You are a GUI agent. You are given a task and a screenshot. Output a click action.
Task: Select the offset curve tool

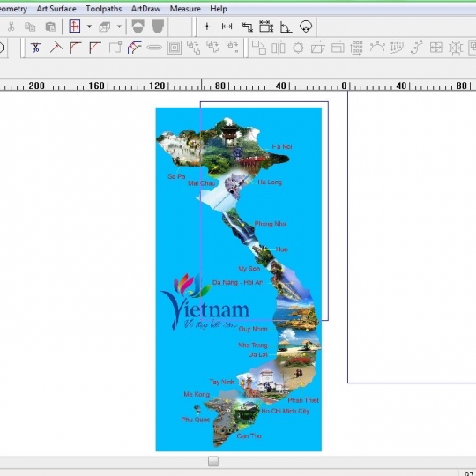[x=135, y=48]
